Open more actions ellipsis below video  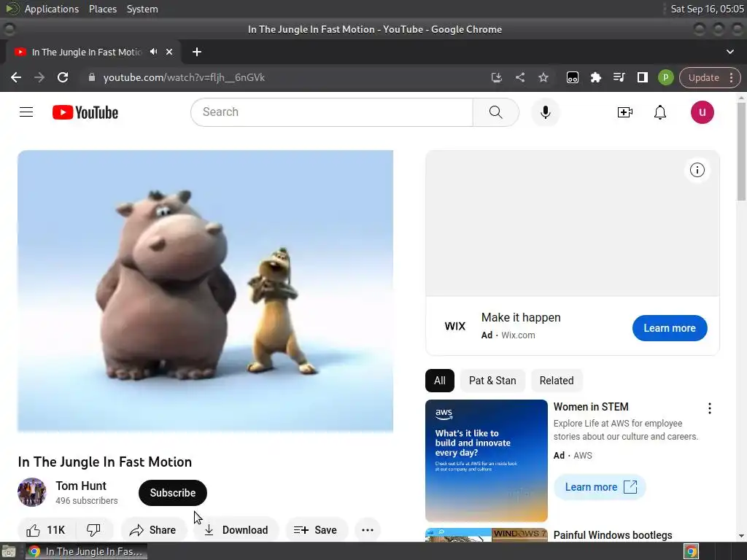(x=368, y=530)
